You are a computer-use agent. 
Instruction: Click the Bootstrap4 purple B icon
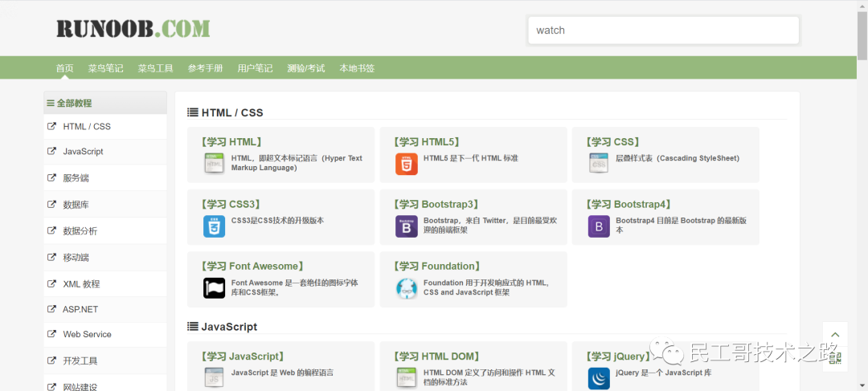(599, 226)
